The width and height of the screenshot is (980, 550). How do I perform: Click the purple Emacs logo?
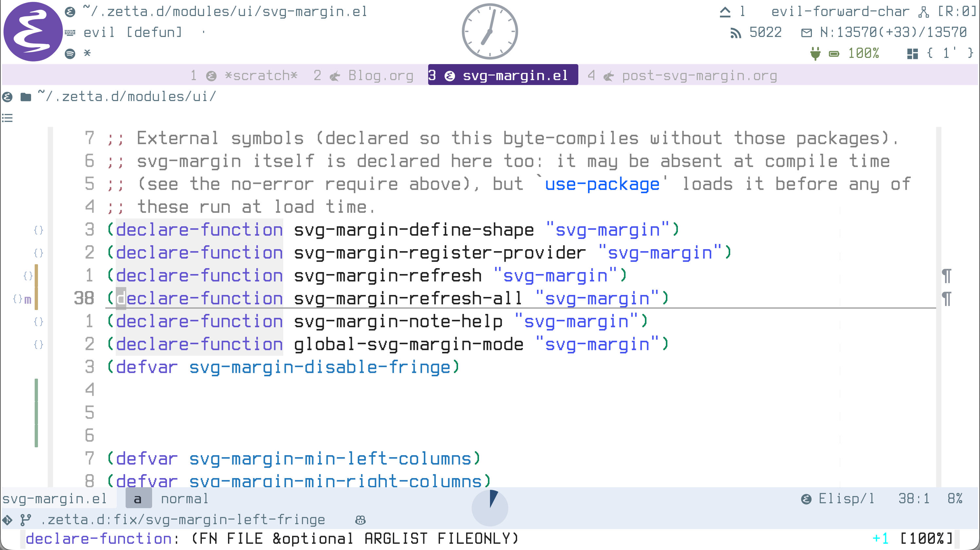pos(33,32)
